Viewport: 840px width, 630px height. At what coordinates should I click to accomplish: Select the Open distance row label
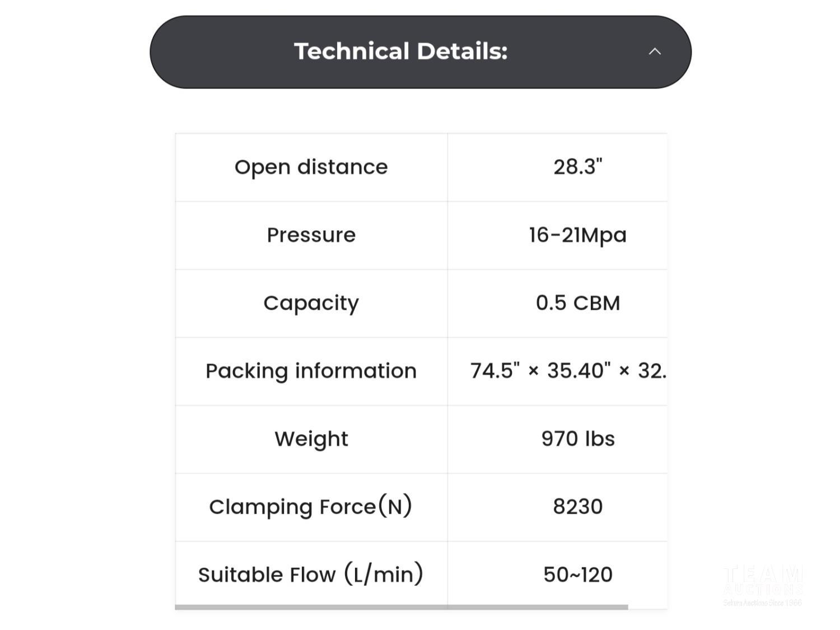(311, 167)
